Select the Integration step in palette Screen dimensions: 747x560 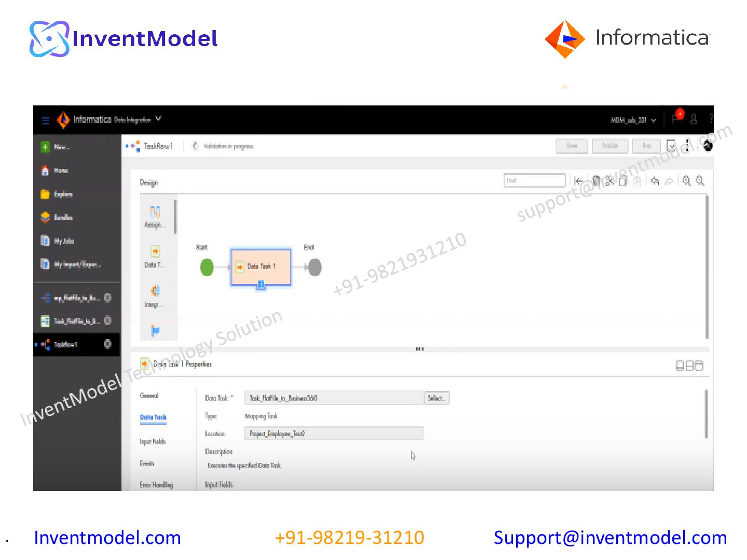click(x=155, y=297)
